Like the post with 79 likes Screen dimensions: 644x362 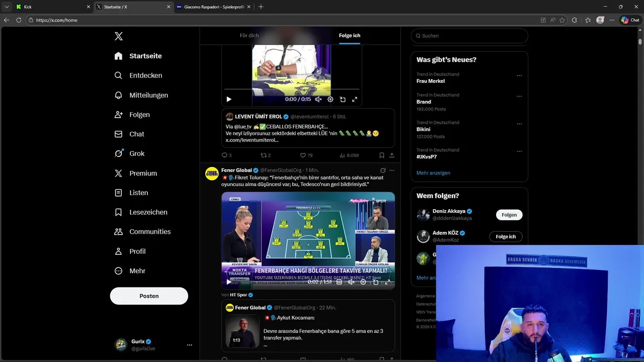tap(306, 155)
